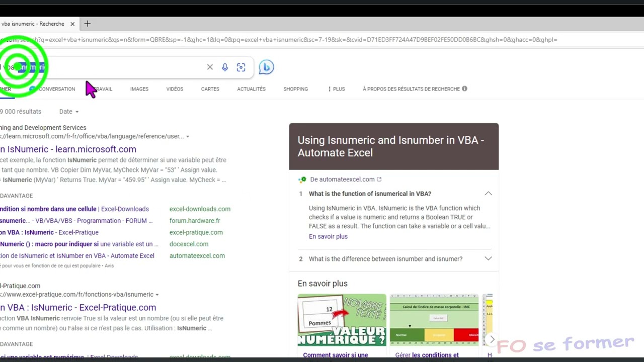Switch to Shopping tab
The width and height of the screenshot is (644, 362).
(x=295, y=89)
